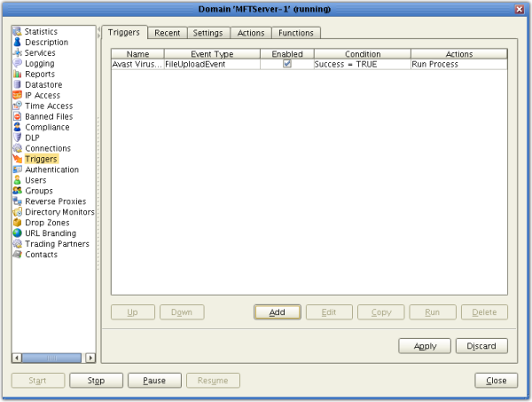This screenshot has height=402, width=532.
Task: Click the Description person icon
Action: [x=17, y=42]
